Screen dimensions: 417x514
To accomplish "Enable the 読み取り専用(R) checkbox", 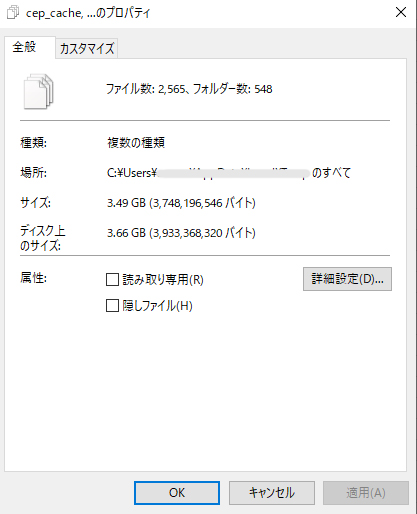I will pos(112,279).
